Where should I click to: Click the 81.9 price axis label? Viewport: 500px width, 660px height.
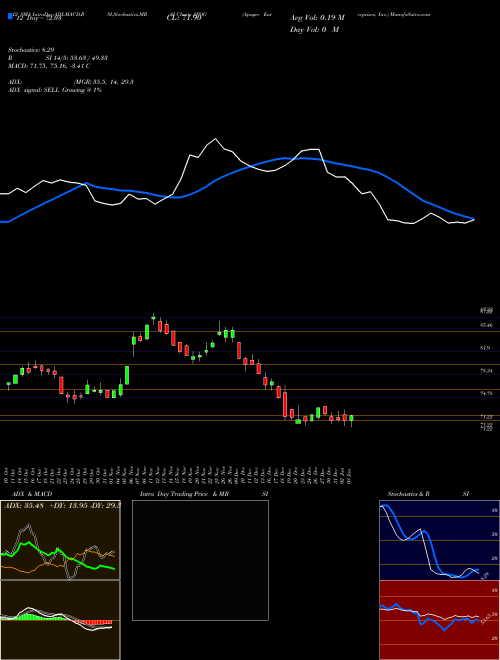pos(484,348)
